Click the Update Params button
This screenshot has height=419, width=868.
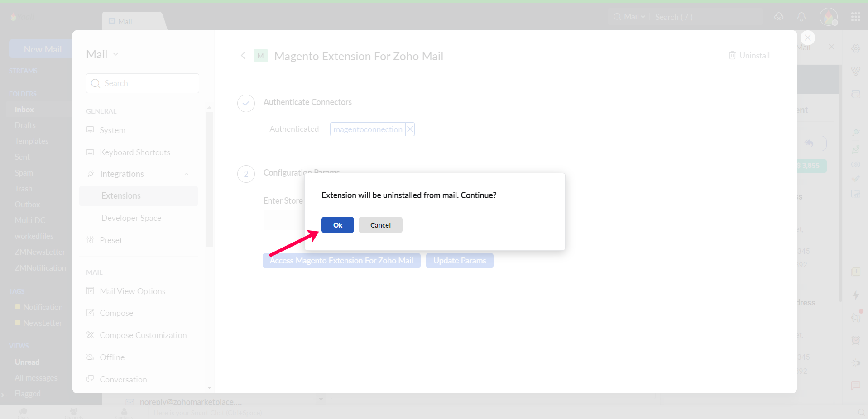point(459,261)
